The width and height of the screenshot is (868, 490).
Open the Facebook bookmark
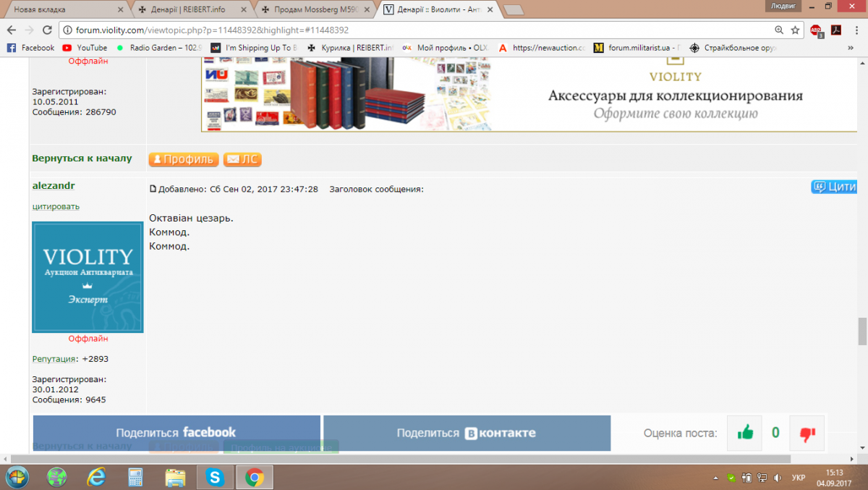(x=30, y=48)
